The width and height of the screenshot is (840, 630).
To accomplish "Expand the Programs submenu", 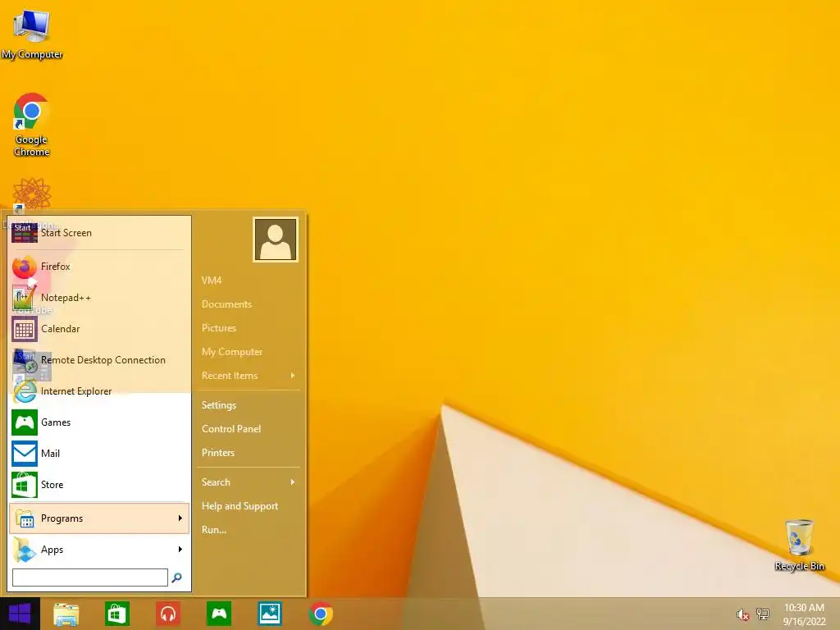I will (x=99, y=518).
